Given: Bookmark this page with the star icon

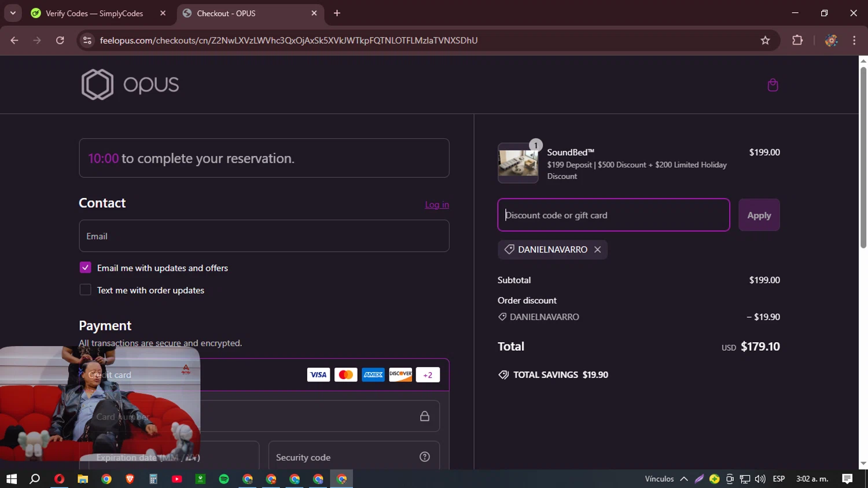Looking at the screenshot, I should (766, 41).
